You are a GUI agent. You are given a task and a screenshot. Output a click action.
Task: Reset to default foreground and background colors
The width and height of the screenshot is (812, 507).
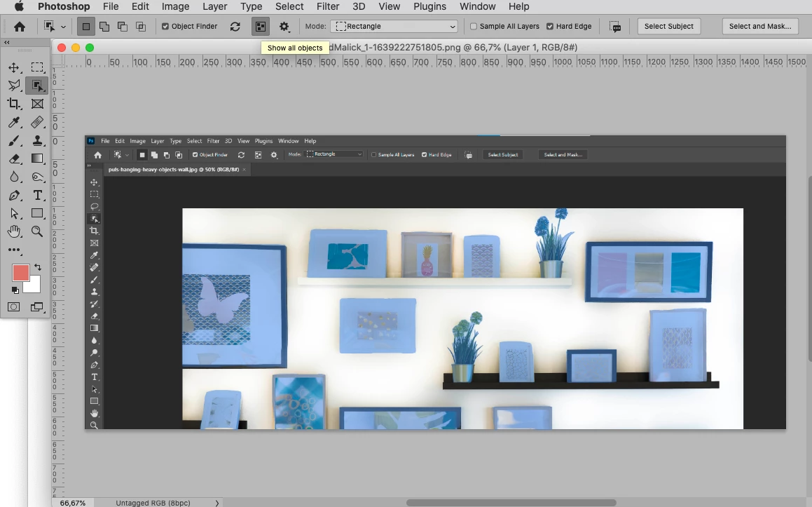[x=15, y=290]
